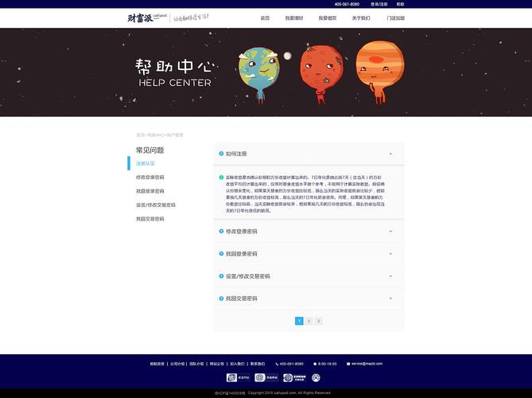Click the first certification badge in footer

(232, 377)
